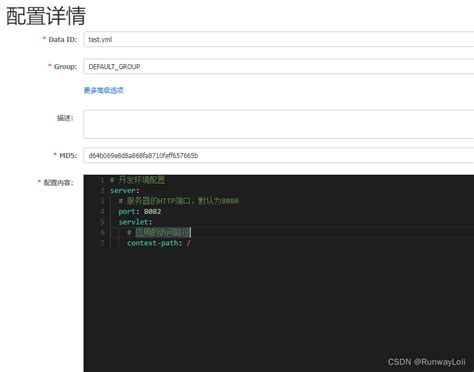Click the Data ID field containing test.yml

[x=279, y=39]
